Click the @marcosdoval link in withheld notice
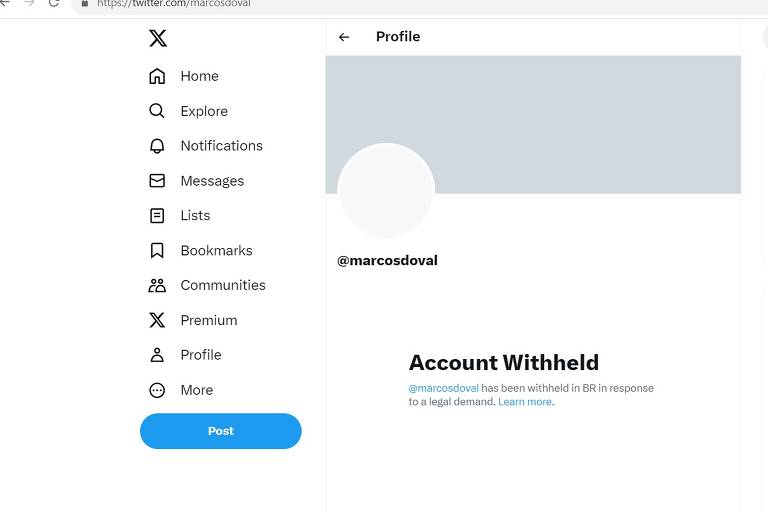Viewport: 768px width, 512px height. 443,388
